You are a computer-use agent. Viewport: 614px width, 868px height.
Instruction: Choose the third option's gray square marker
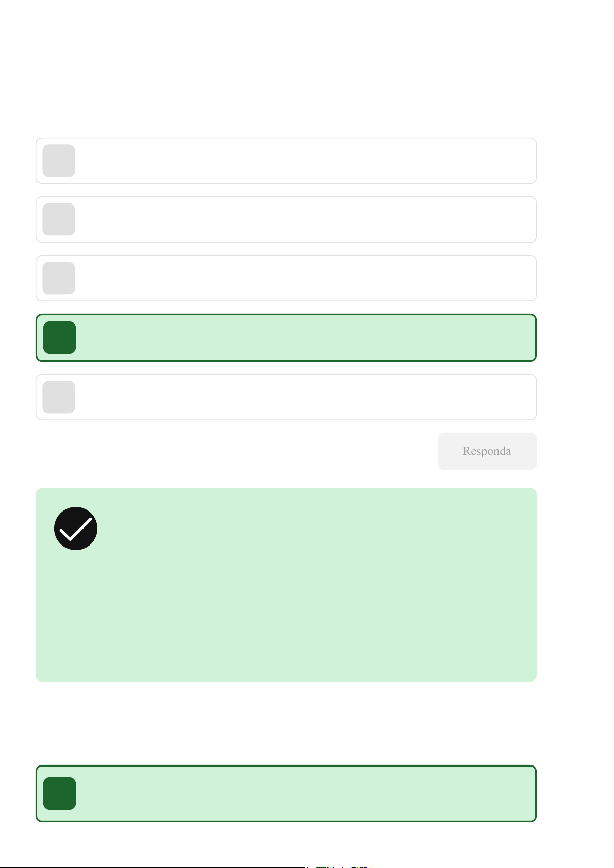point(59,278)
